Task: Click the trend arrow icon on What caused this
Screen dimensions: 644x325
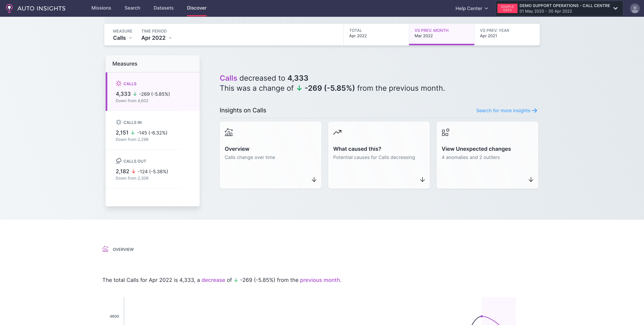Action: (337, 132)
